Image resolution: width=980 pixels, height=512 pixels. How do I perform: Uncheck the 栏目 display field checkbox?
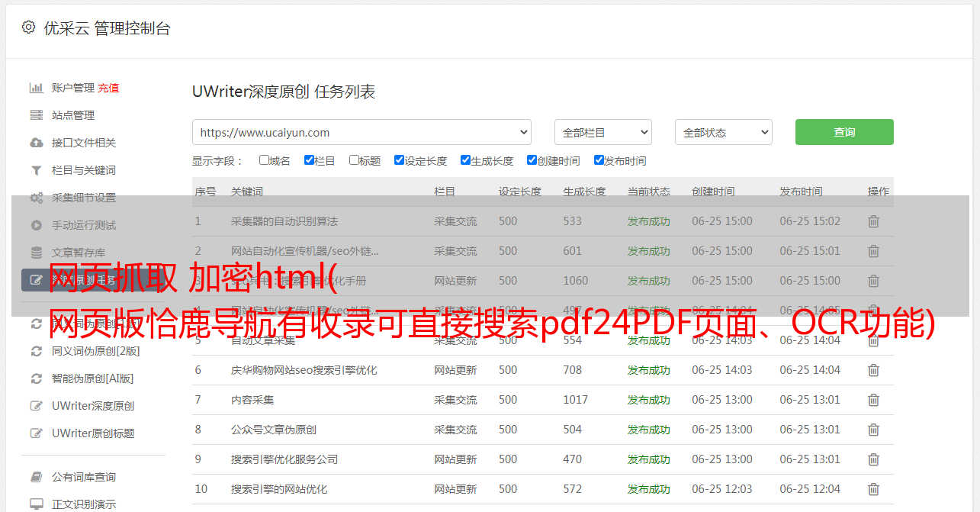coord(309,160)
